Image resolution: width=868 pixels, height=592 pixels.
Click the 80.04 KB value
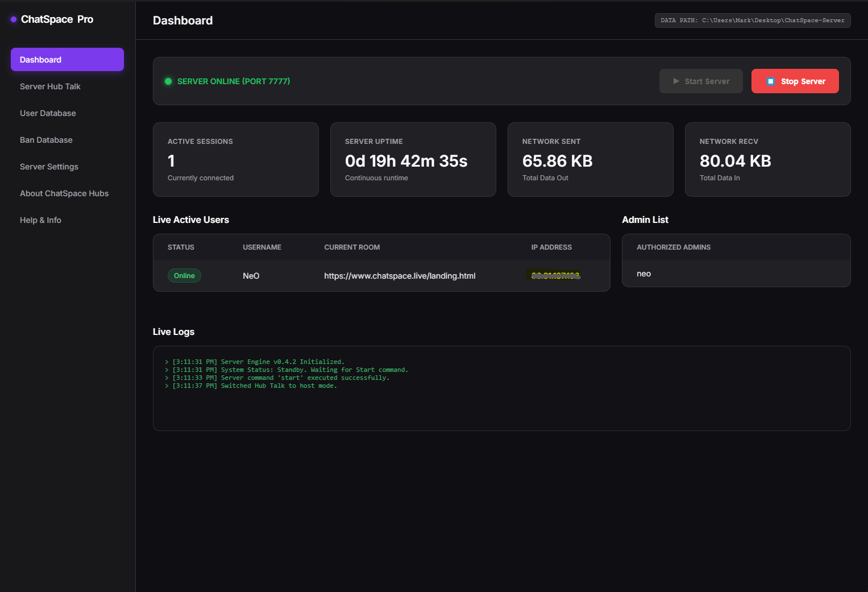[x=735, y=161]
